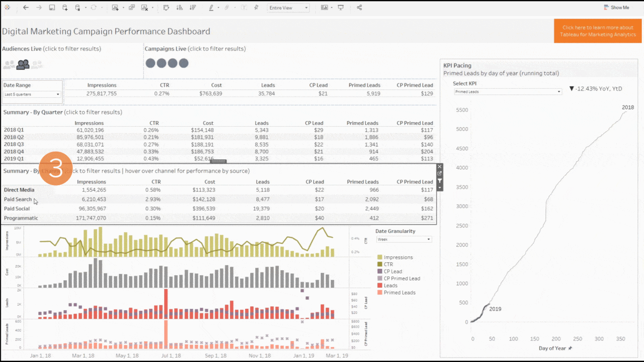
Task: Click the close button on channel summary panel
Action: 440,167
